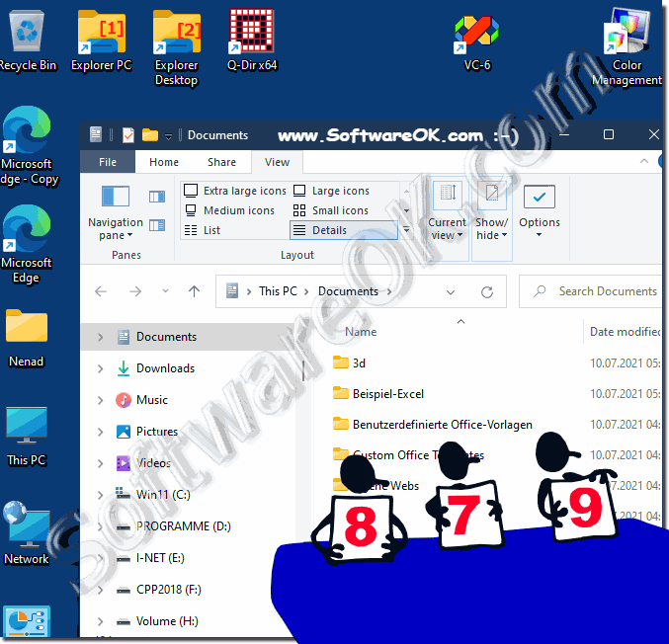
Task: Click the Navigation pane button icon
Action: (116, 197)
